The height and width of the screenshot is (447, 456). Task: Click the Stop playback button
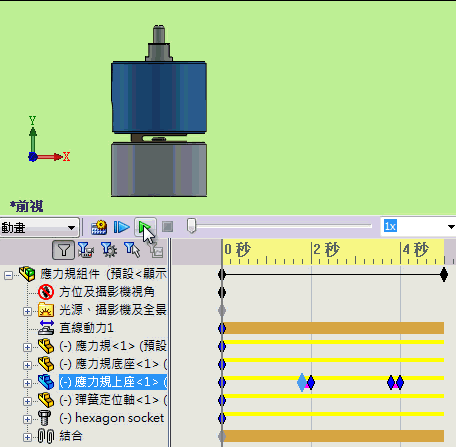point(167,227)
